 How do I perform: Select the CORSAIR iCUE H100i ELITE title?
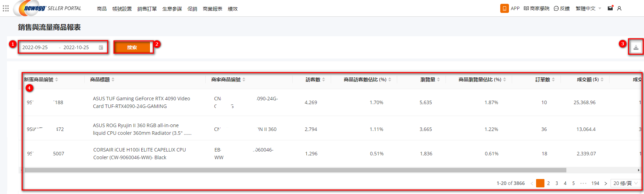click(x=140, y=154)
